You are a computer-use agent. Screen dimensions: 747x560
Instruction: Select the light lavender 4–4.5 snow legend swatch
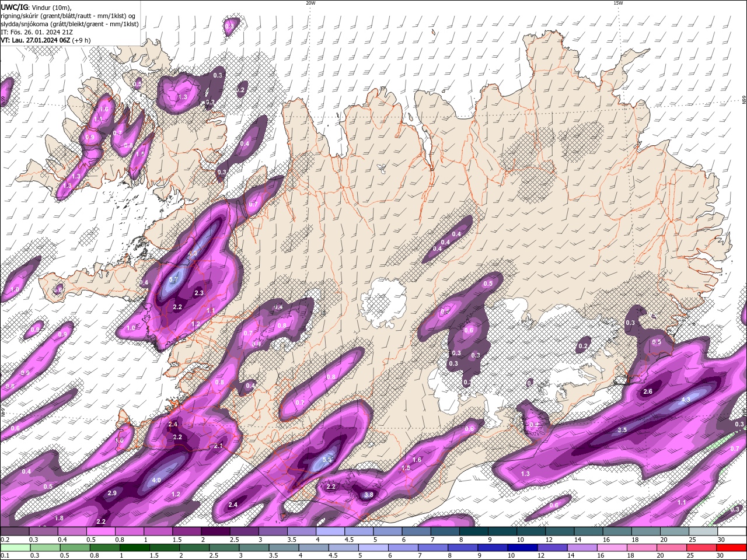tap(331, 531)
